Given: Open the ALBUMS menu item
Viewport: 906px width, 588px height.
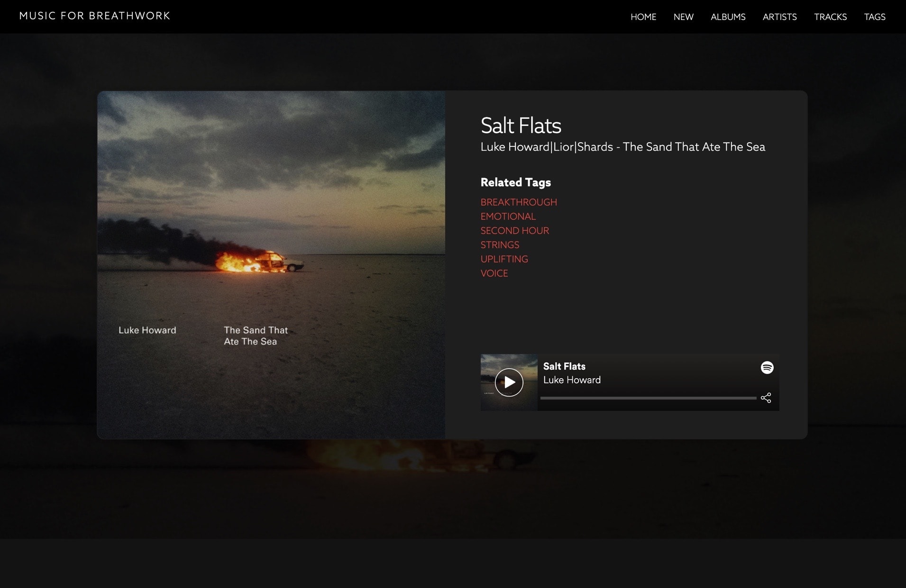Looking at the screenshot, I should (x=728, y=17).
